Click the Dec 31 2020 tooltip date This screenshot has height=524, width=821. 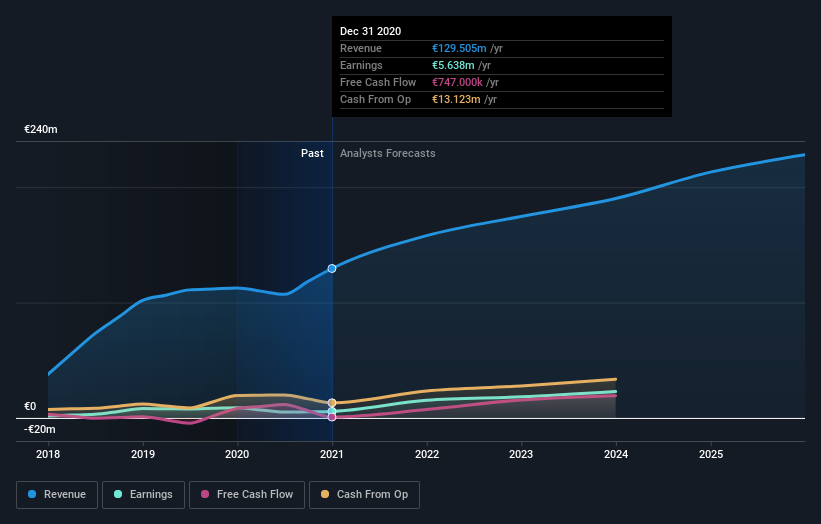371,31
